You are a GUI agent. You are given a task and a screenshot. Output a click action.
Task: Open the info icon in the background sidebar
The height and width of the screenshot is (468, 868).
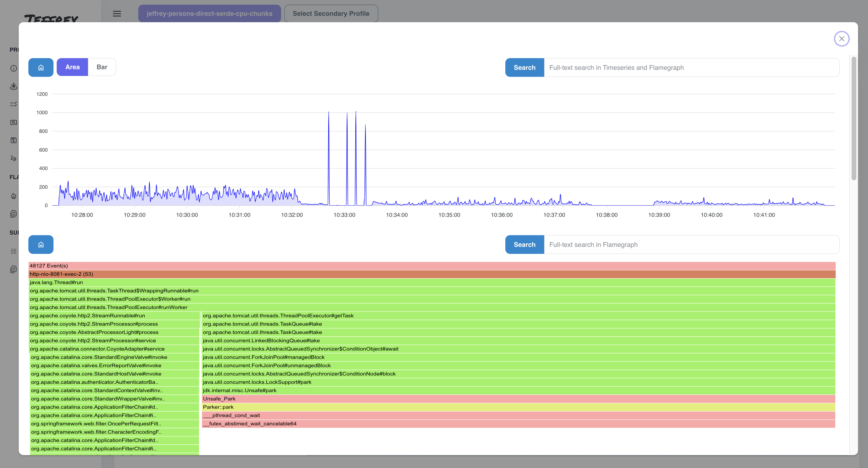coord(13,68)
